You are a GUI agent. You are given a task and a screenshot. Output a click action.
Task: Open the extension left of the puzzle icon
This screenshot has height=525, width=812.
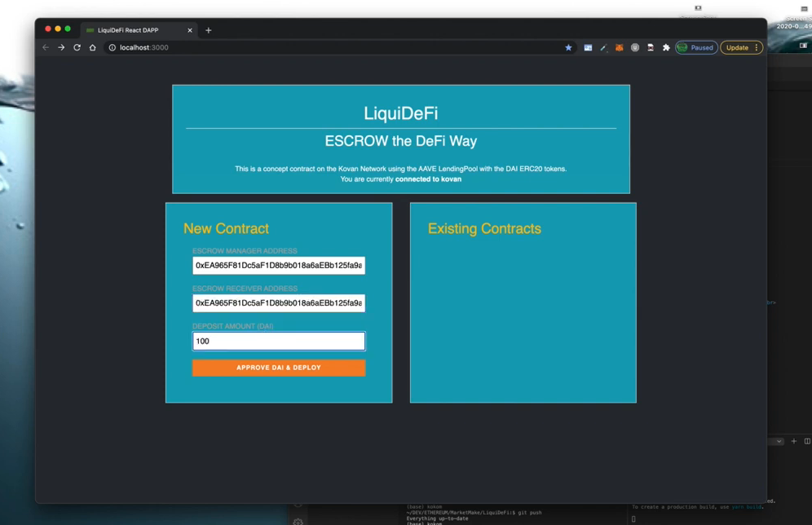click(651, 47)
